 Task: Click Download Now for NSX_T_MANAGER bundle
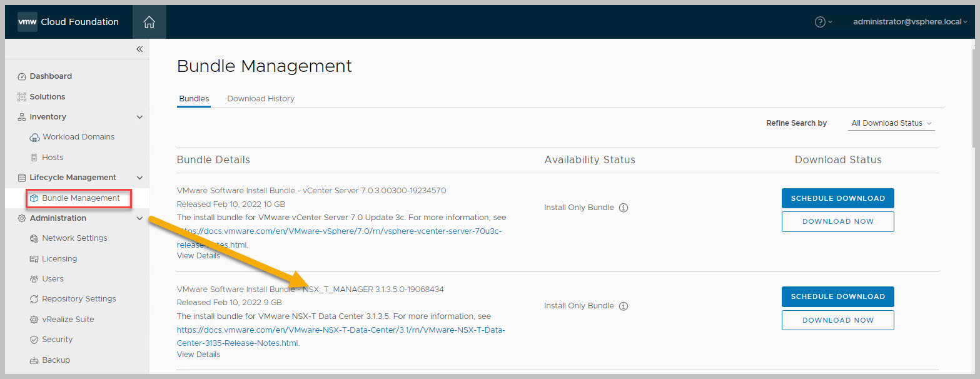click(837, 320)
